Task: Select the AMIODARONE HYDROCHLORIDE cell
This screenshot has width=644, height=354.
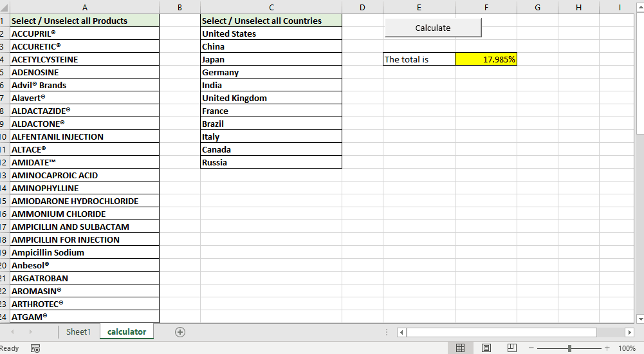Action: click(85, 201)
